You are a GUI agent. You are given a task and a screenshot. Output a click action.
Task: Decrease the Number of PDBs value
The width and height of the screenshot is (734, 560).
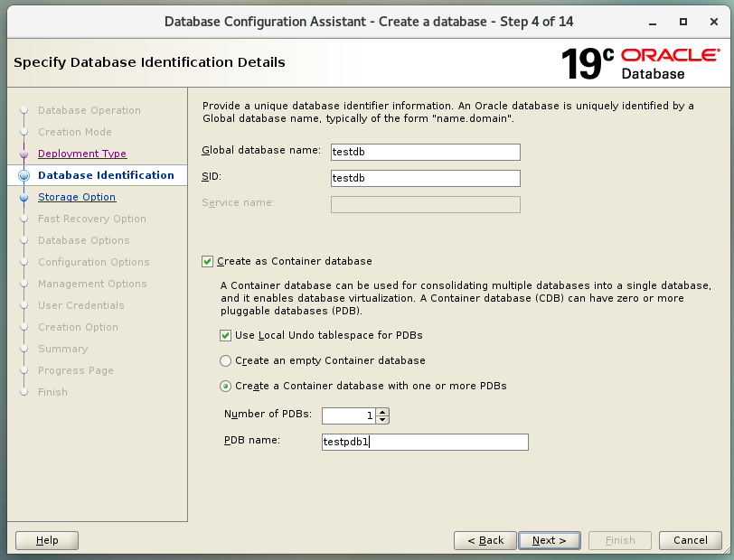pyautogui.click(x=382, y=419)
